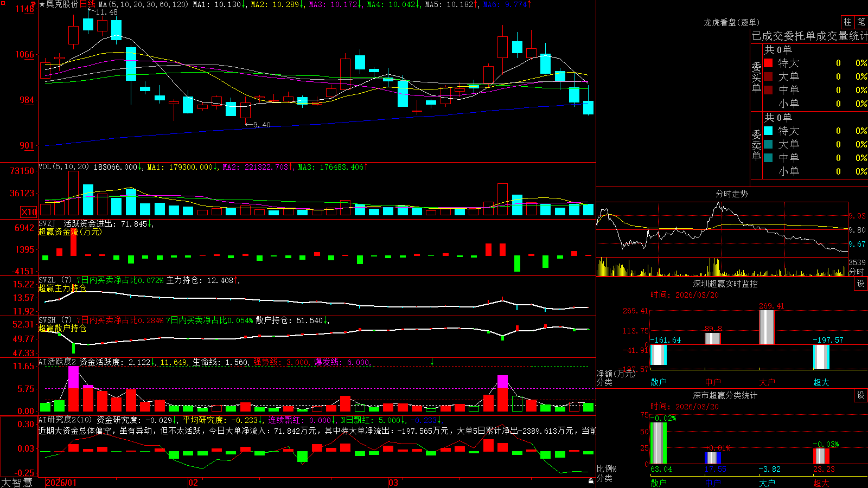The image size is (868, 488).
Task: Click the 02 month marker on timeline
Action: click(x=193, y=483)
